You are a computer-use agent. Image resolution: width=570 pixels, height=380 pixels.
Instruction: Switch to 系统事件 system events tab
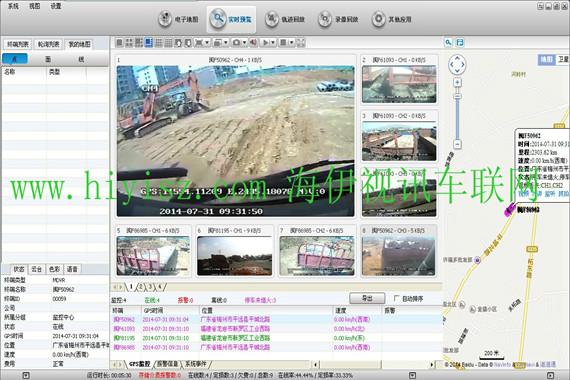[196, 364]
